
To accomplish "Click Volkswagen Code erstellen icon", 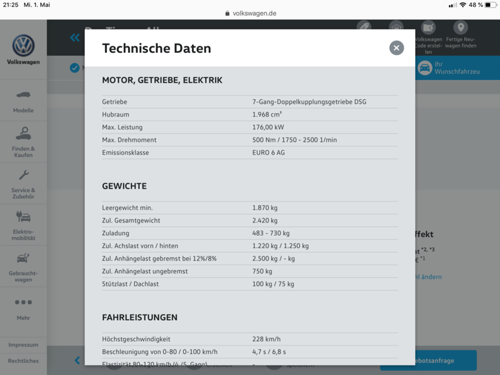I will click(428, 28).
